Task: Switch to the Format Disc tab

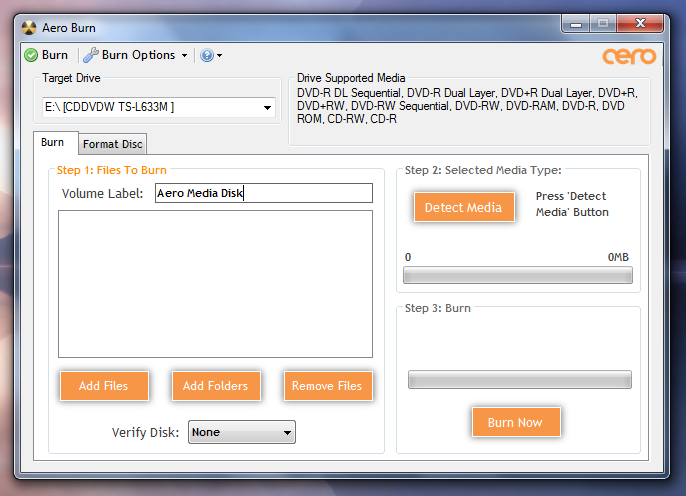Action: point(112,144)
